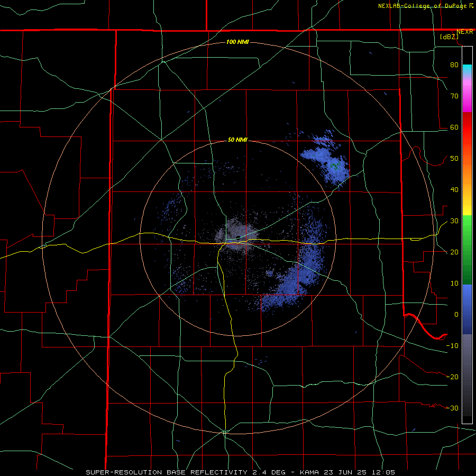Click the -10 value on the dBZ scale
Image resolution: width=476 pixels, height=476 pixels.
tap(452, 346)
